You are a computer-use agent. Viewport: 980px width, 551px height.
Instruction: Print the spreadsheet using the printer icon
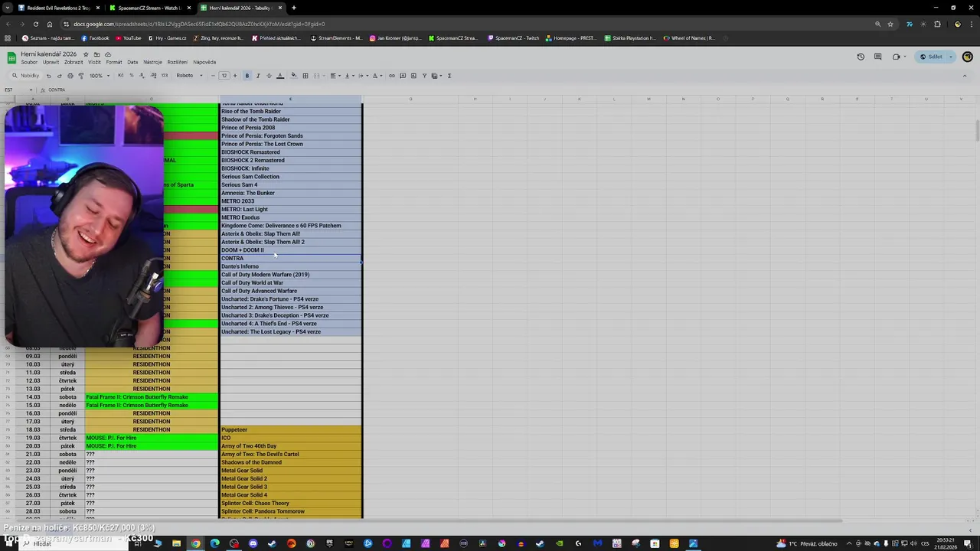[70, 76]
